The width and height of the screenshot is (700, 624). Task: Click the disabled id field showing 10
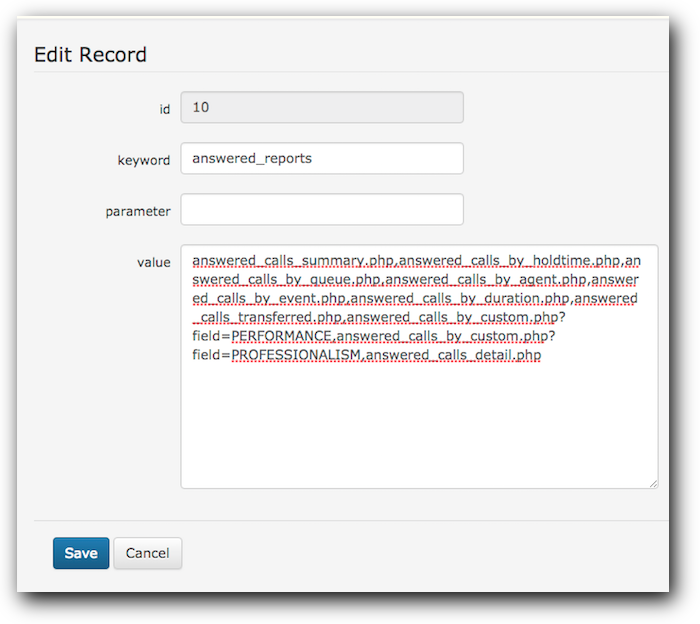click(322, 107)
